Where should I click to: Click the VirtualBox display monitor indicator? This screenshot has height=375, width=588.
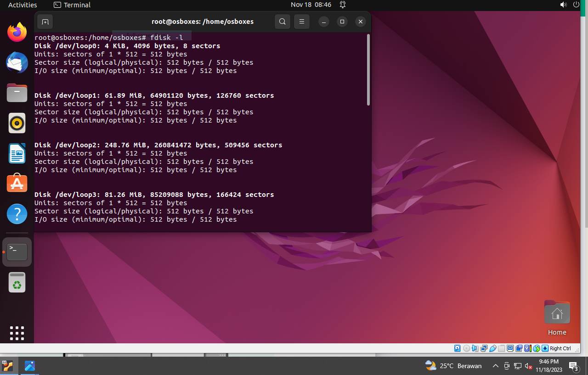coord(510,348)
